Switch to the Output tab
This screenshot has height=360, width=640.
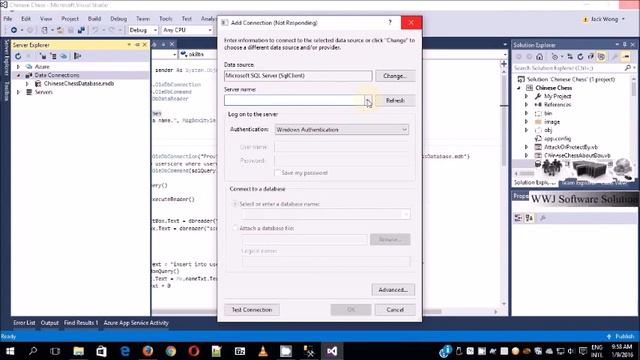(49, 323)
